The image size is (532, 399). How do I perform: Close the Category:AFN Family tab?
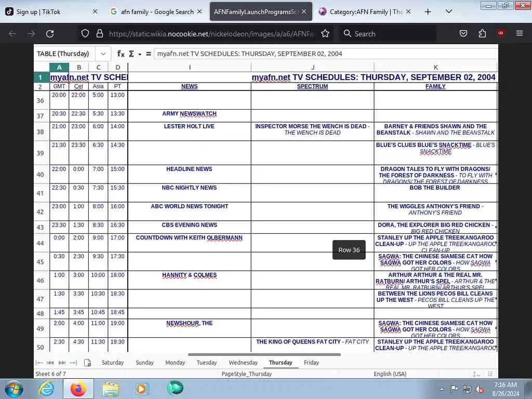pyautogui.click(x=408, y=11)
